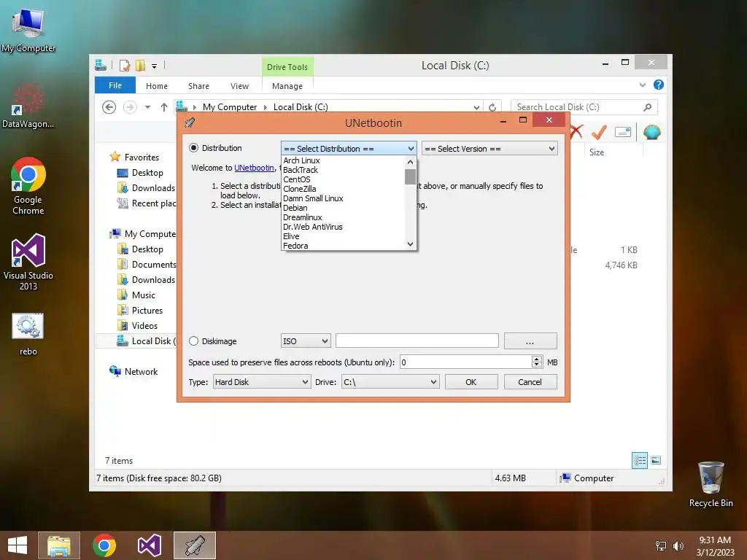Click the orange checkmark toolbar icon
Screen dimensions: 747x560
click(x=599, y=132)
